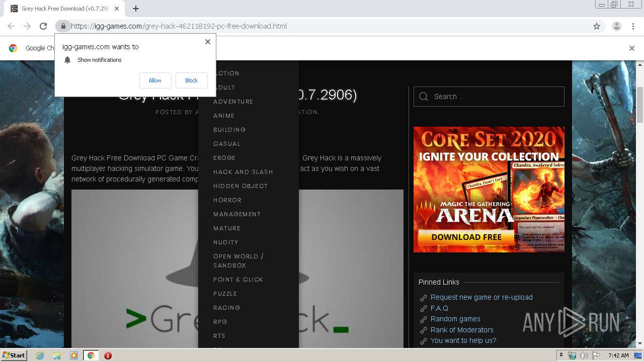Launch Internet Explorer from taskbar

pyautogui.click(x=40, y=355)
